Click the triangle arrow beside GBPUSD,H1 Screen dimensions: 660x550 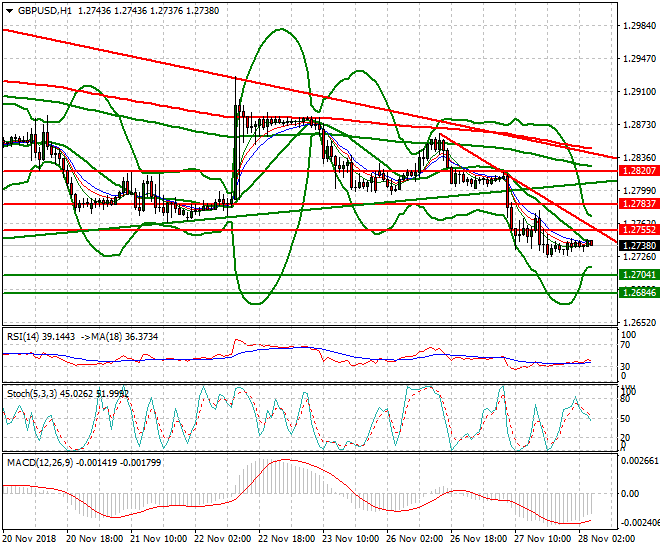coord(10,11)
